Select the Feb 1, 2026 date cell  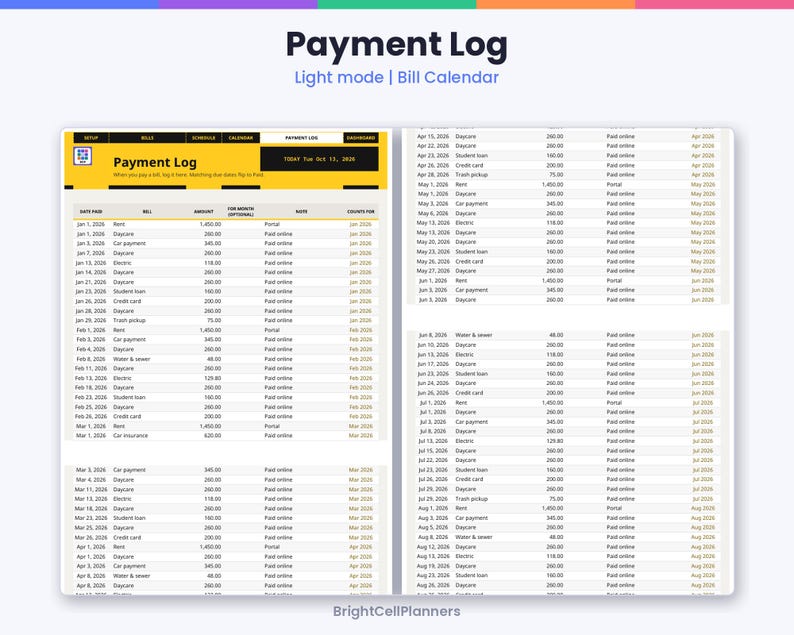[91, 330]
